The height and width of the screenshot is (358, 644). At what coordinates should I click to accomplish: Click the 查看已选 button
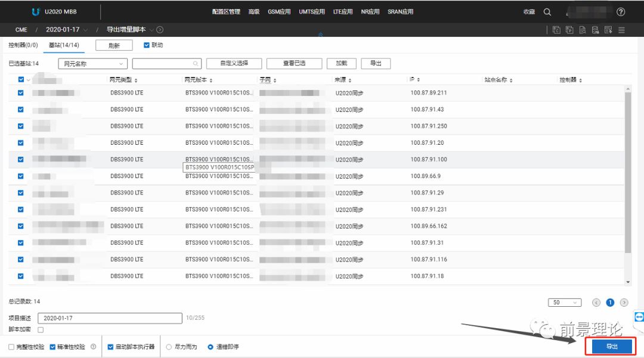coord(294,64)
